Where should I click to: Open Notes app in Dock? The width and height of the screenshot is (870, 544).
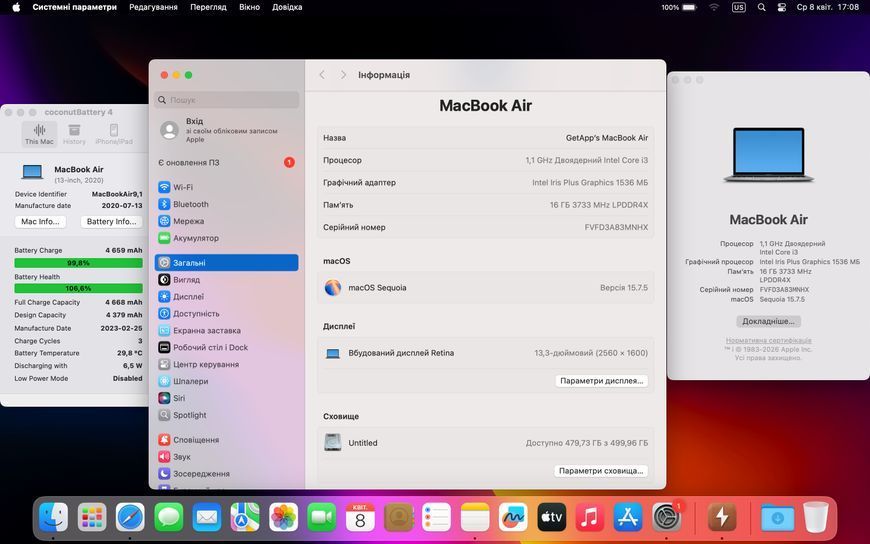point(475,517)
